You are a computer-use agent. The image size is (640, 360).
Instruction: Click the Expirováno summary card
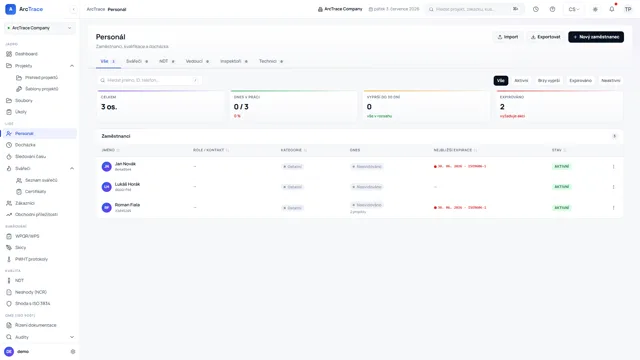[560, 106]
